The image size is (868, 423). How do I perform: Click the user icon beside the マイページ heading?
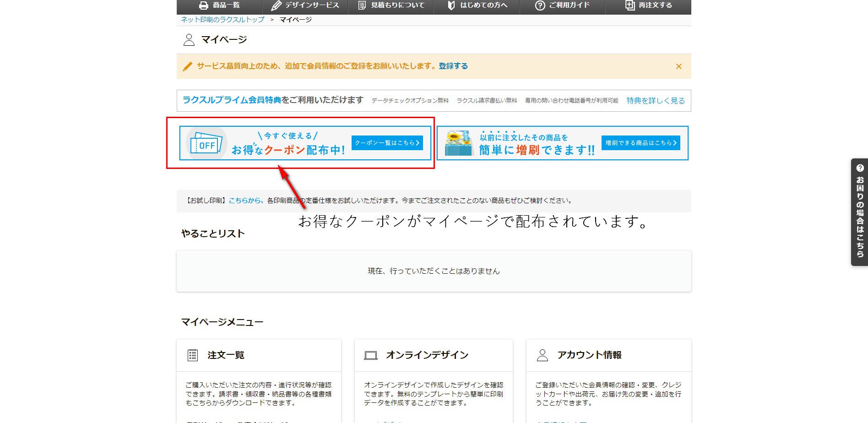coord(189,40)
